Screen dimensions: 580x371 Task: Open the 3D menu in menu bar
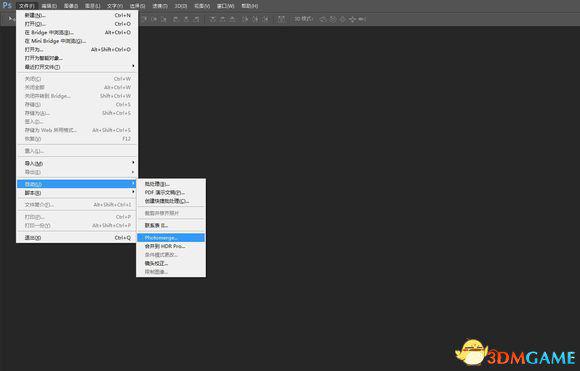click(181, 6)
